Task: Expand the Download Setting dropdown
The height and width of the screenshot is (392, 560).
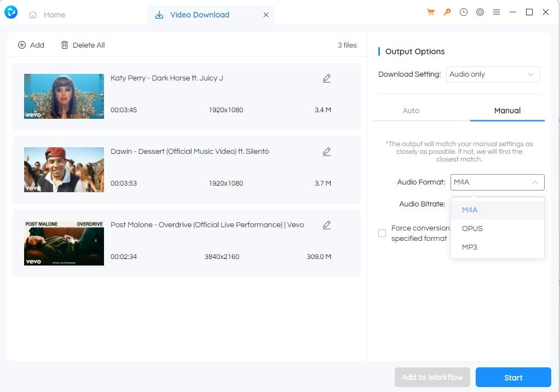Action: pyautogui.click(x=494, y=74)
